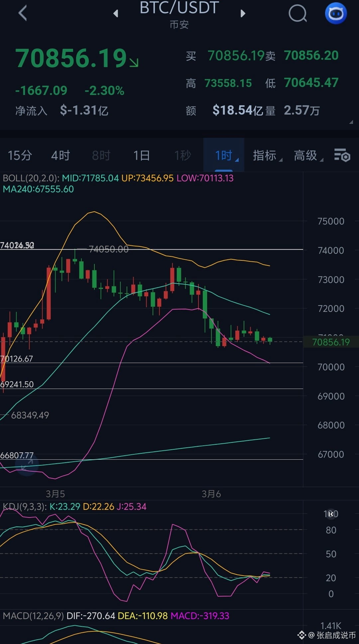The height and width of the screenshot is (644, 359).
Task: Tap the DIF:-270.64 MACD value
Action: (91, 616)
